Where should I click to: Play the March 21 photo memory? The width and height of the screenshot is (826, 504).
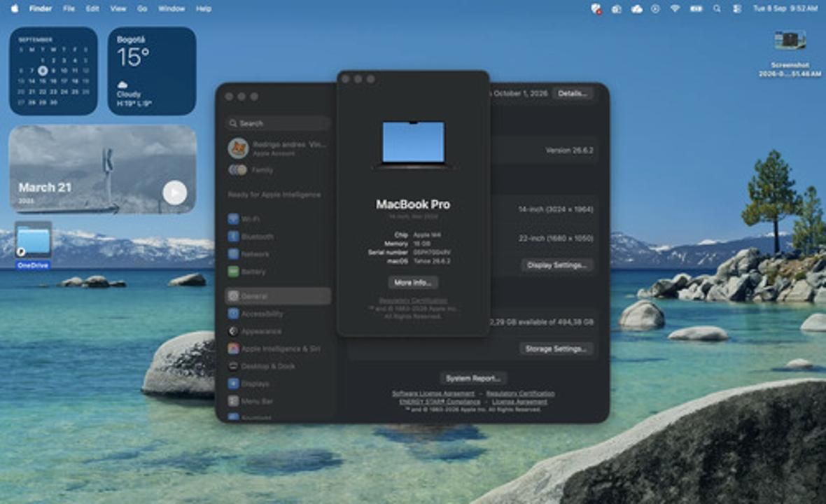point(174,192)
